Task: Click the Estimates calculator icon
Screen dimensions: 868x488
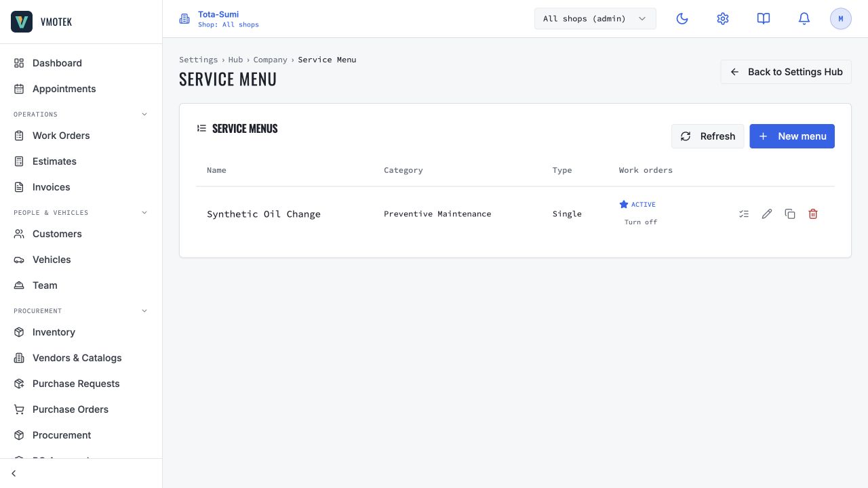Action: [19, 161]
